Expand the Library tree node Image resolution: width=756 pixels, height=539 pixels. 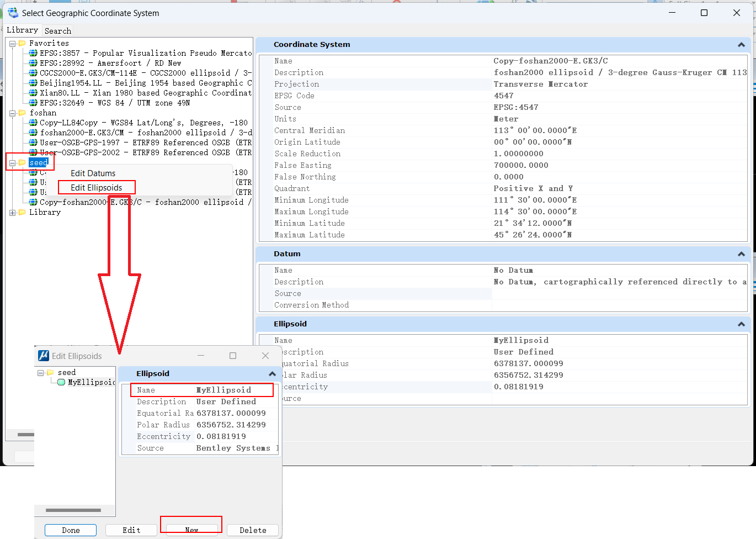(12, 213)
